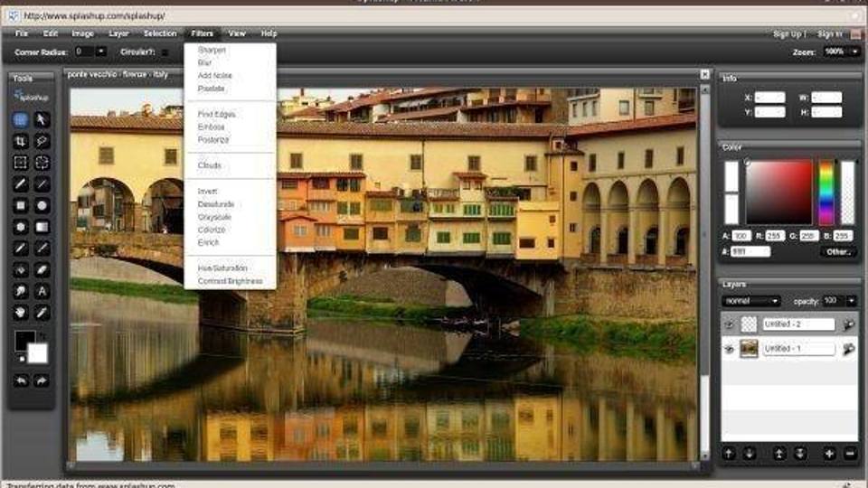Click the white background color swatch
Image resolution: width=868 pixels, height=488 pixels.
tap(38, 353)
